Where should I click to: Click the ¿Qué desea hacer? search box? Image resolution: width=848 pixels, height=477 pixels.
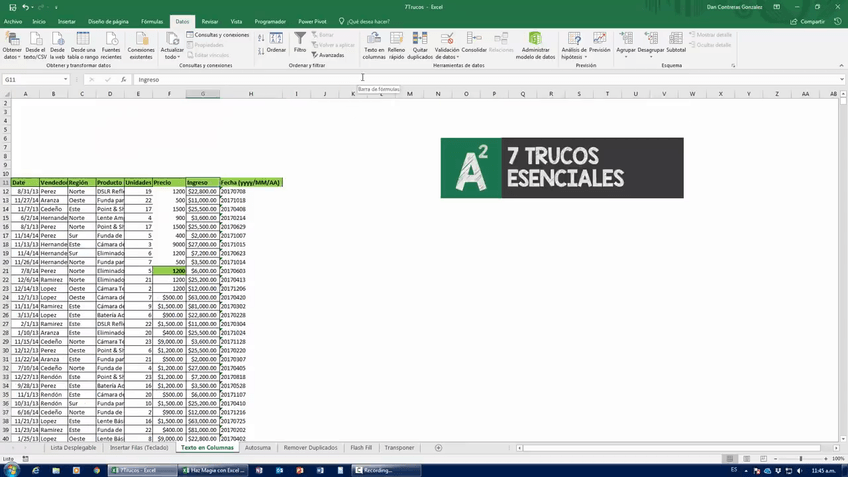click(364, 22)
